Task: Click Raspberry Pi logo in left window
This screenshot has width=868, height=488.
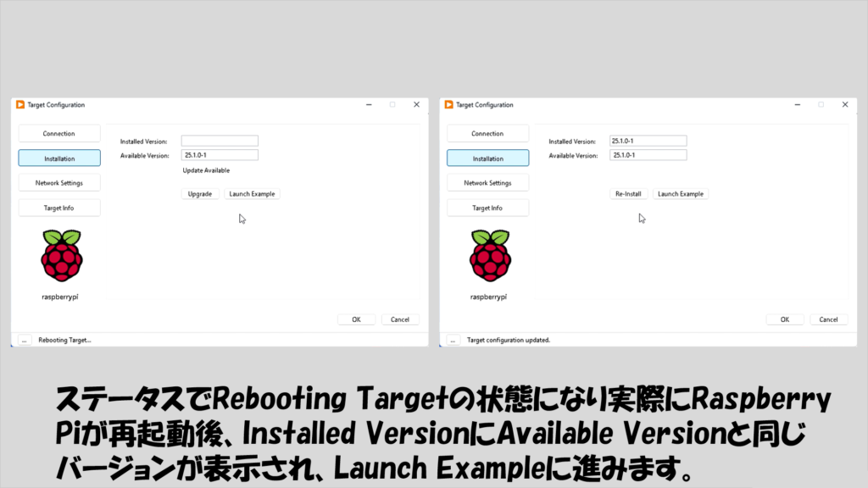Action: [61, 256]
